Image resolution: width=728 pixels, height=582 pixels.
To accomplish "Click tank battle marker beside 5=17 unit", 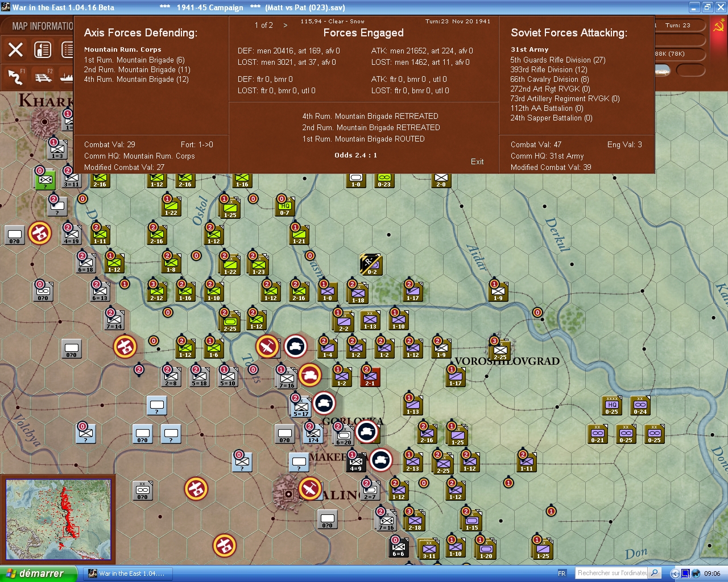I will [x=324, y=403].
